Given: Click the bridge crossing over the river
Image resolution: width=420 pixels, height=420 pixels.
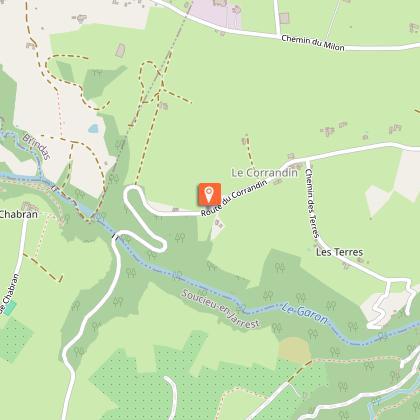Looking at the screenshot, I should (x=115, y=237).
